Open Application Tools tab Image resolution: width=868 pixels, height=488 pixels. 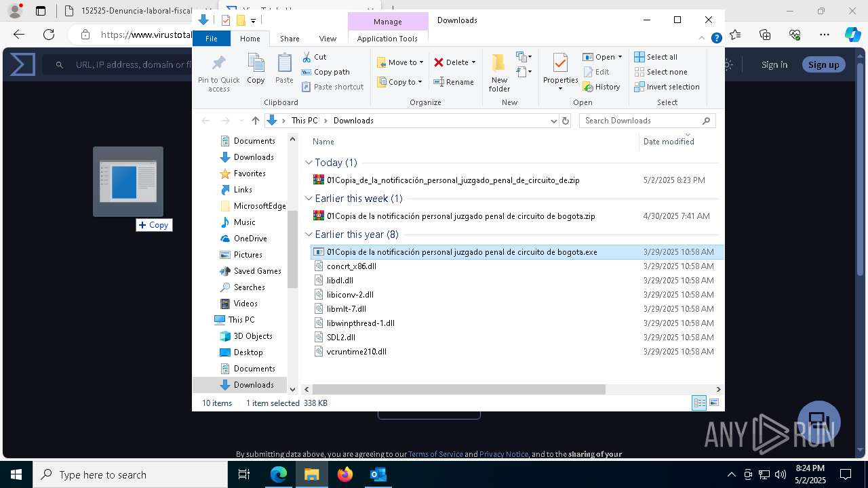(387, 39)
